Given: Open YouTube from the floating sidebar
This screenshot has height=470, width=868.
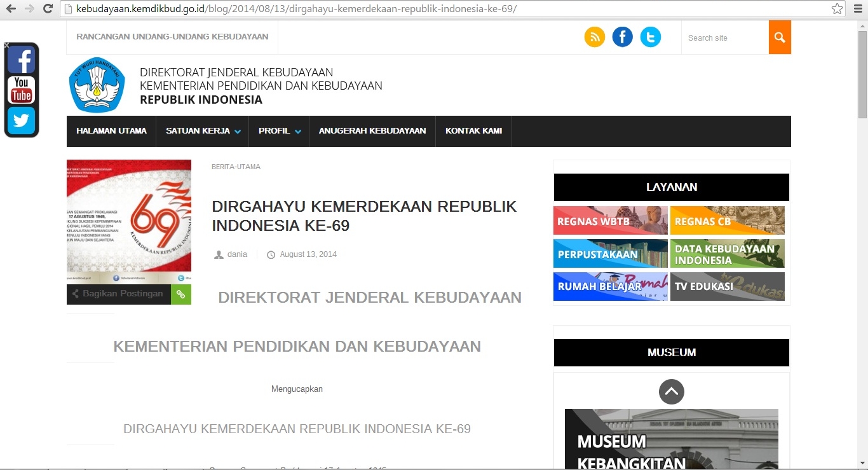Looking at the screenshot, I should pyautogui.click(x=21, y=90).
